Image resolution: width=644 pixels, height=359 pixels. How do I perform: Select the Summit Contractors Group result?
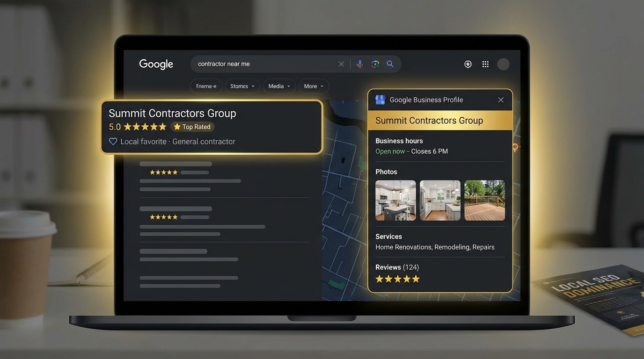coord(172,113)
